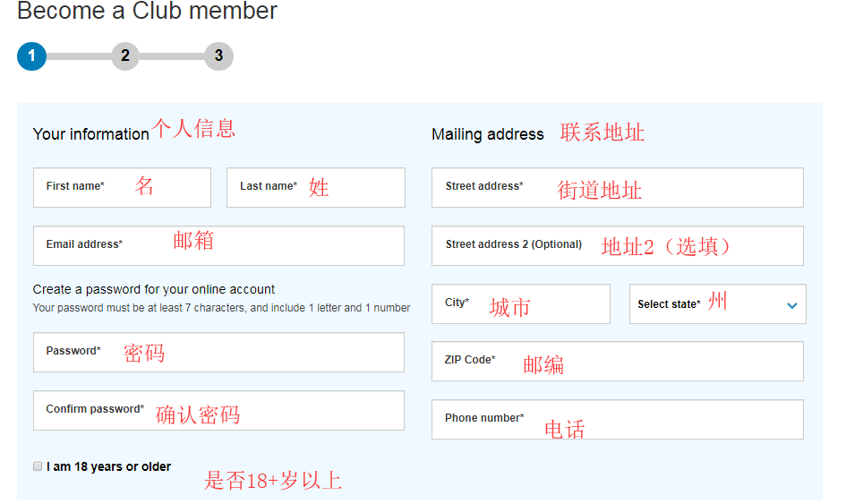Click the City input box
846x504 pixels.
point(520,303)
